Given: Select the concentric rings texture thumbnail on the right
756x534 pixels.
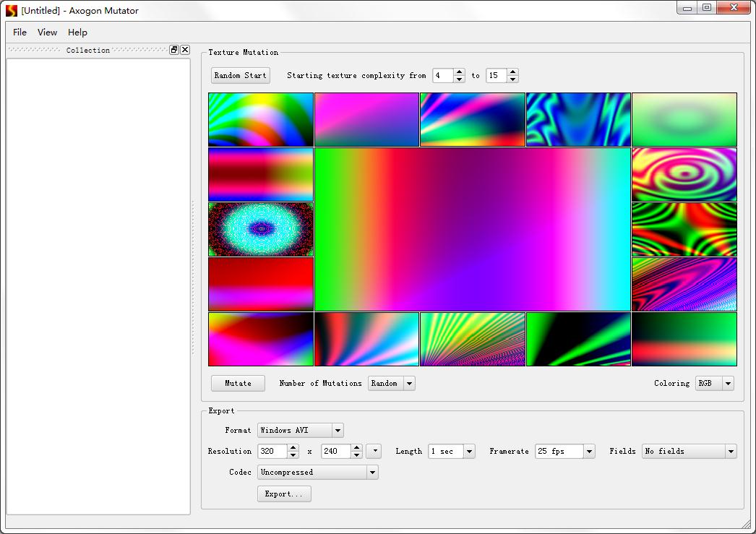Looking at the screenshot, I should (x=684, y=174).
